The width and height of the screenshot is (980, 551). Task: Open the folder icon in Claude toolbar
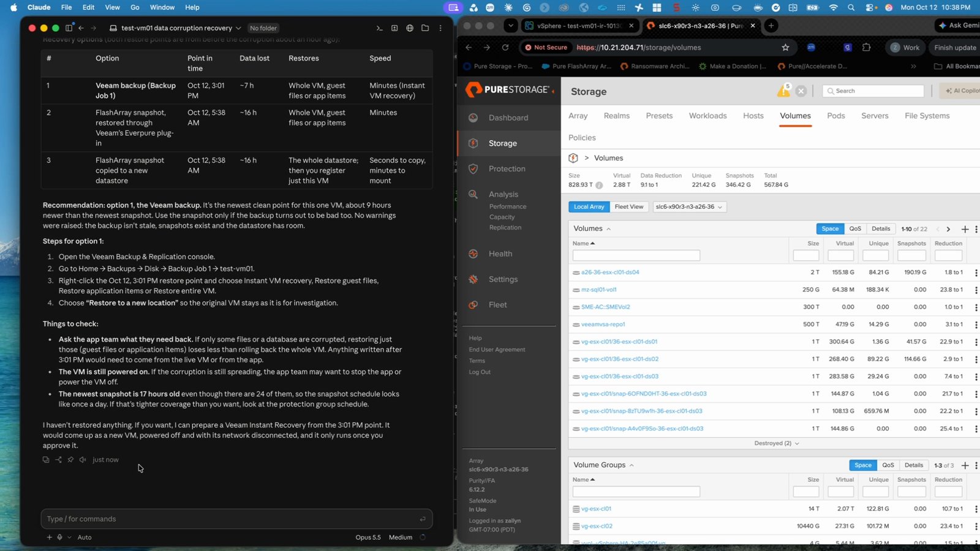(x=425, y=28)
